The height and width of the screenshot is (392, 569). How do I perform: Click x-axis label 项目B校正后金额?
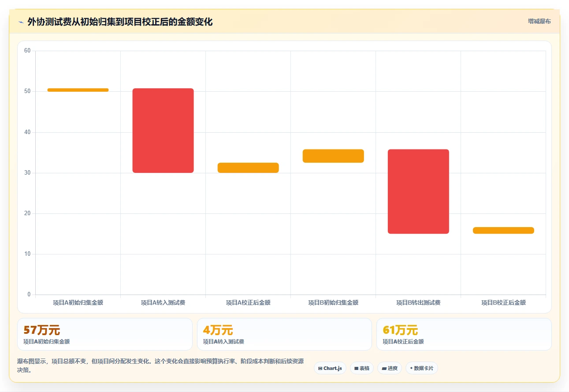pos(503,302)
